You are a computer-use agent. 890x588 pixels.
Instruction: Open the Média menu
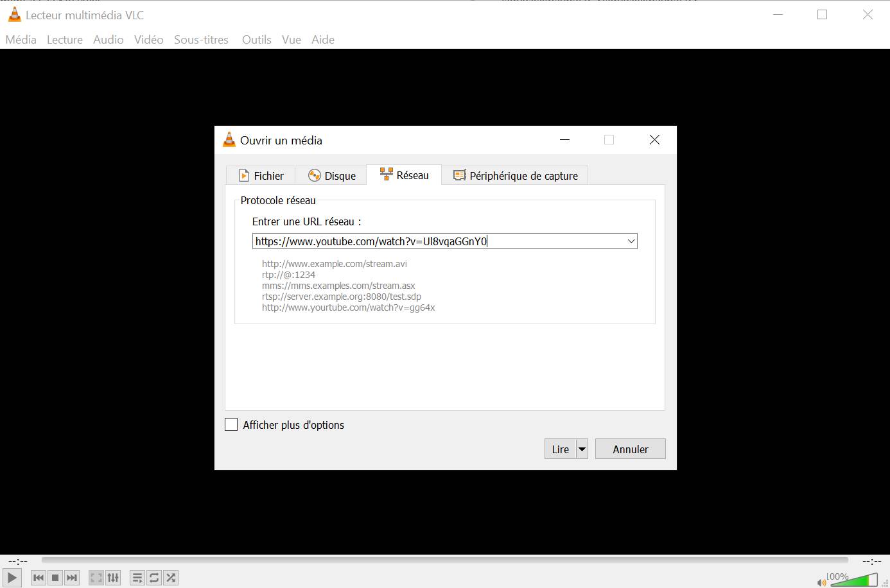[x=21, y=39]
